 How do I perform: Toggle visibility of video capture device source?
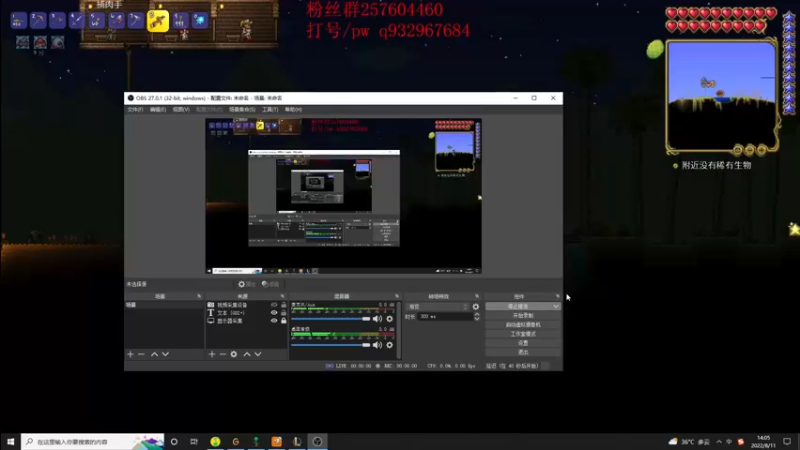tap(274, 305)
